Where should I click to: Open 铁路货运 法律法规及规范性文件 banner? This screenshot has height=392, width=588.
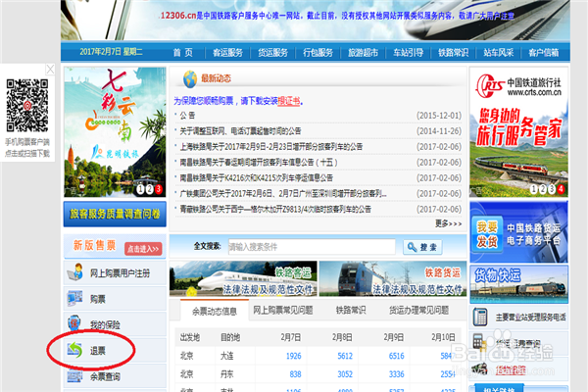393,278
